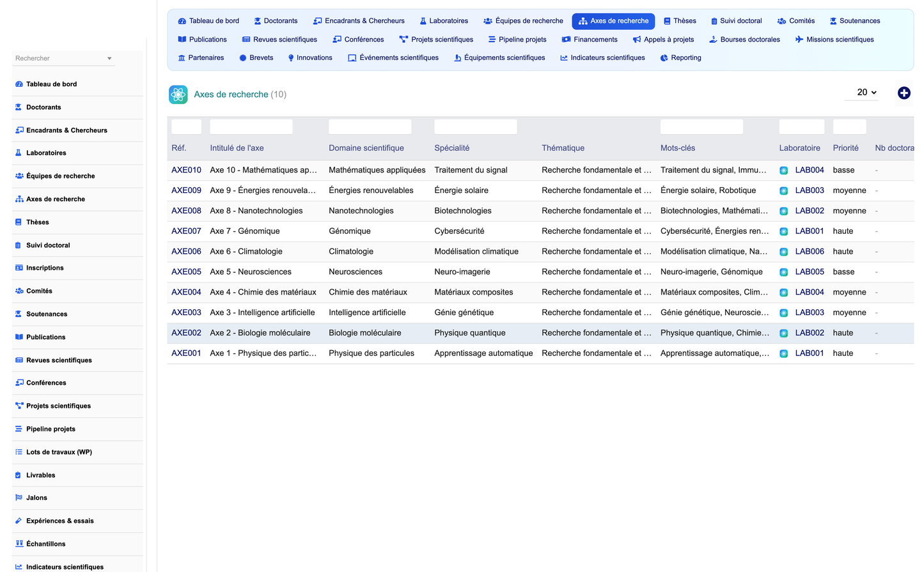This screenshot has height=572, width=924.
Task: Click the Domaine scientifique filter field
Action: tap(370, 127)
